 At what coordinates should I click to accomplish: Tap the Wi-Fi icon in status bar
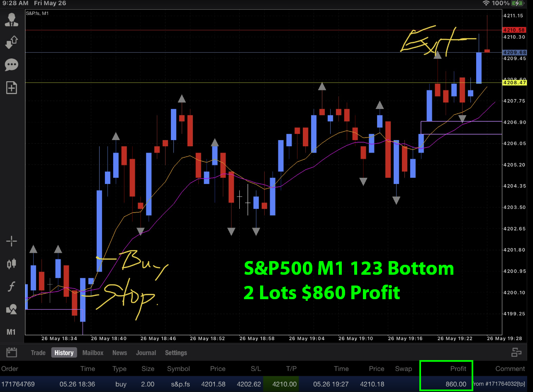[x=486, y=3]
